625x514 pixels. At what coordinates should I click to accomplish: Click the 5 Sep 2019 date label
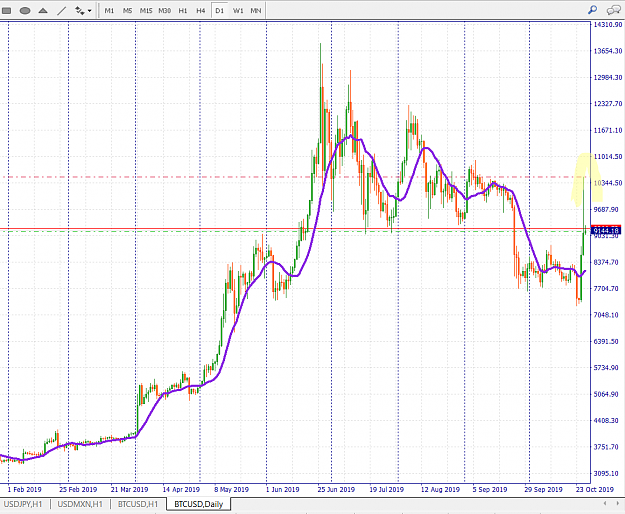(x=490, y=489)
